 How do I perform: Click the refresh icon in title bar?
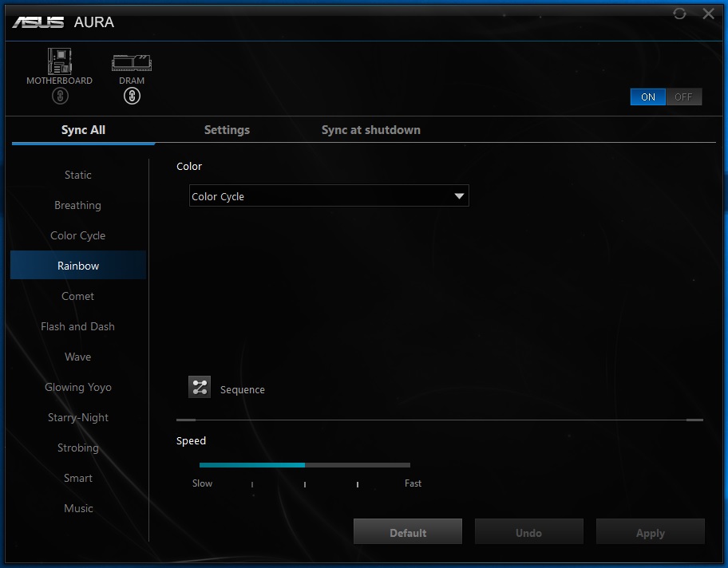(679, 14)
